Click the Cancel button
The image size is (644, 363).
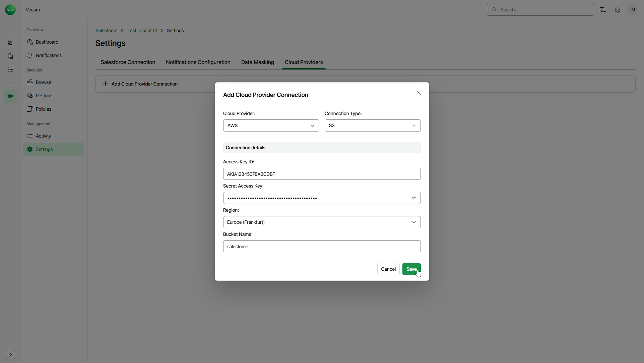tap(388, 269)
